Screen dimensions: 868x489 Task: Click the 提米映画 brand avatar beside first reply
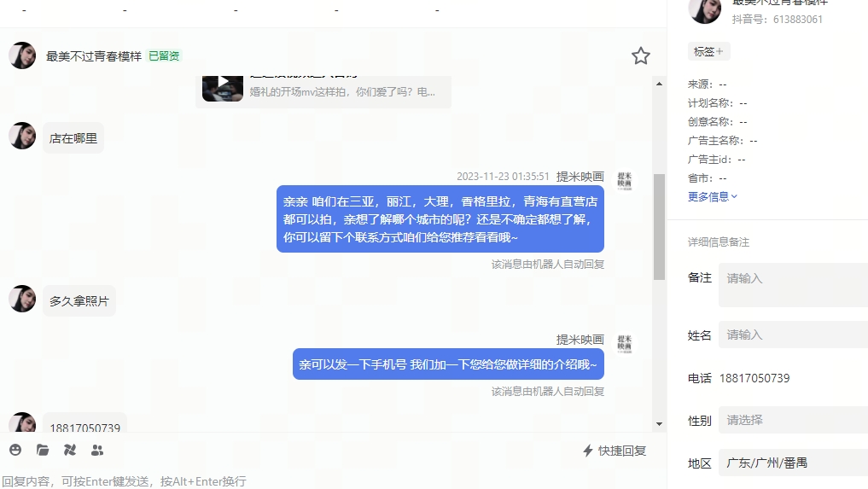[x=625, y=181]
